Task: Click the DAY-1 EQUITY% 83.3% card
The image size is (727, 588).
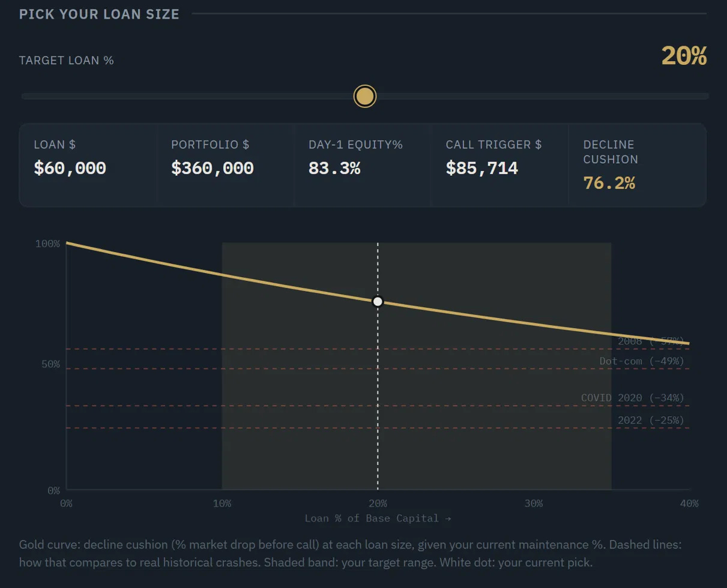Action: pos(362,165)
